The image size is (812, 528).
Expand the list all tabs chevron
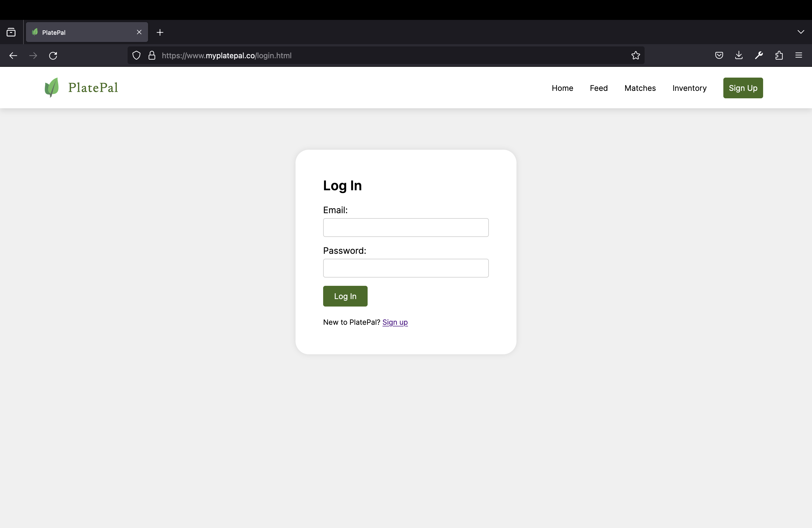tap(801, 32)
